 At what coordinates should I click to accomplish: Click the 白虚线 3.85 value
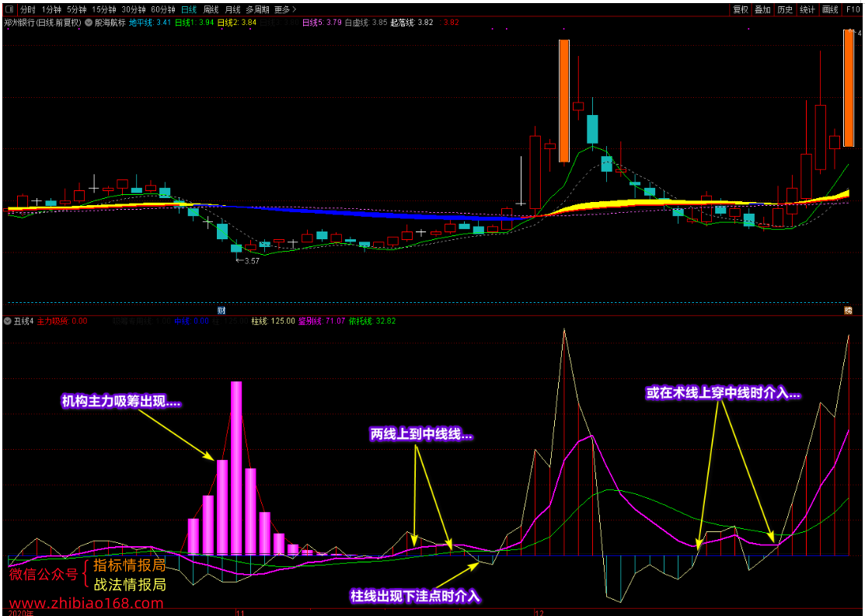pyautogui.click(x=366, y=23)
